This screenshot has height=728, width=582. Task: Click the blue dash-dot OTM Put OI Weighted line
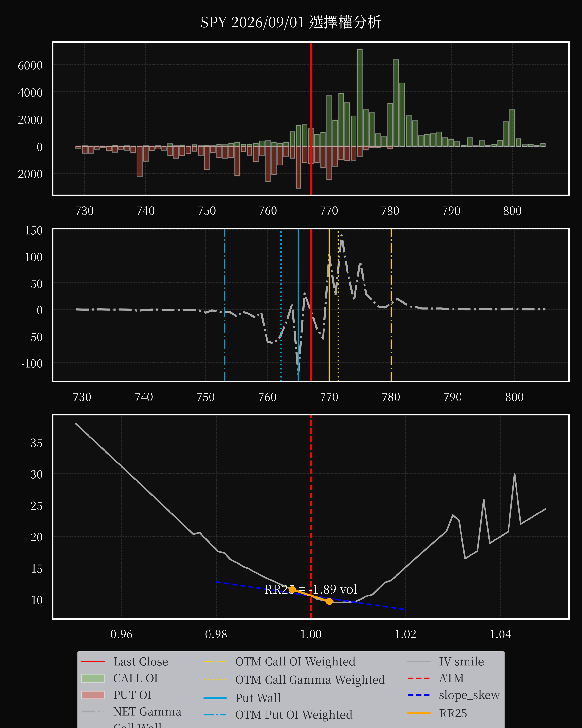pos(224,305)
